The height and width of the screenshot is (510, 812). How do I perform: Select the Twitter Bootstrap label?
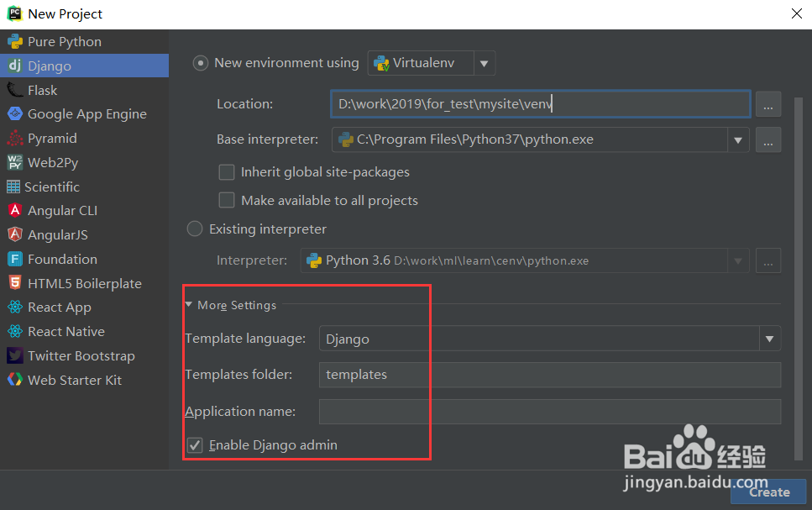tap(81, 356)
